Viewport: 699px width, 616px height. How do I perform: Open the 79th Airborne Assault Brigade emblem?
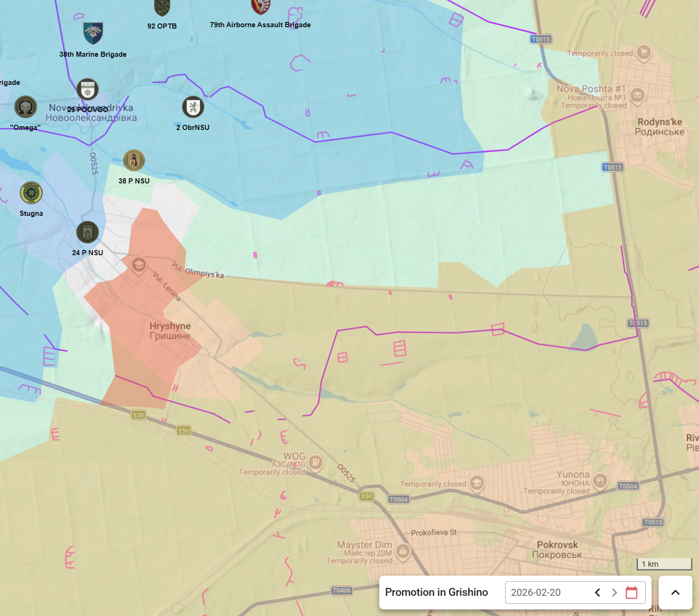click(x=261, y=7)
